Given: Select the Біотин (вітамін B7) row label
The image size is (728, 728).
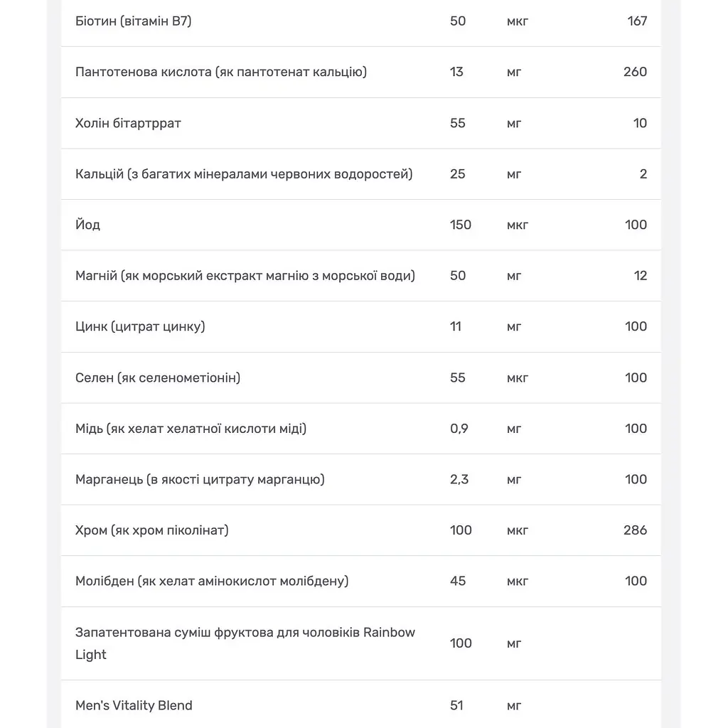Looking at the screenshot, I should pyautogui.click(x=133, y=21).
